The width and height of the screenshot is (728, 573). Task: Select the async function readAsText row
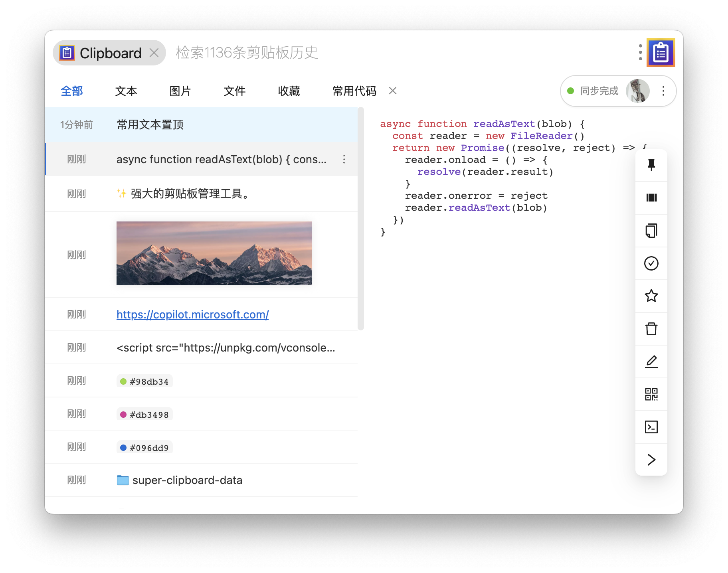tap(201, 159)
